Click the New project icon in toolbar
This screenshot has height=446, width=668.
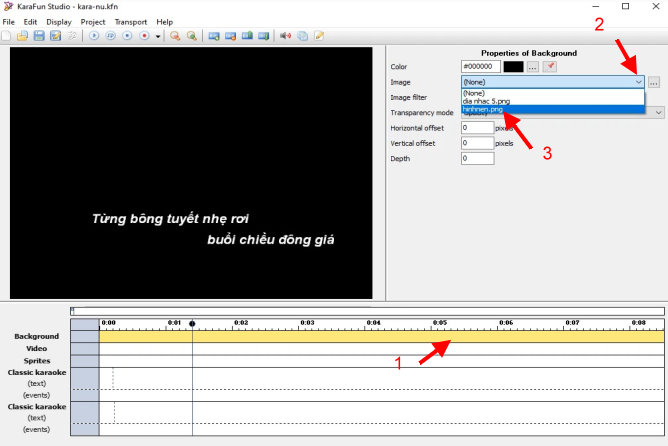(7, 36)
